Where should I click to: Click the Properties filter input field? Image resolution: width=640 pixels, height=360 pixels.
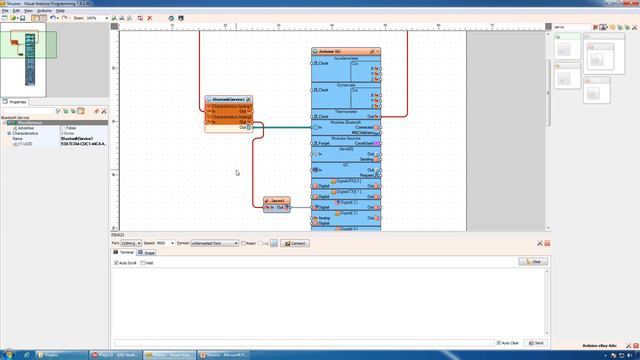[x=28, y=111]
